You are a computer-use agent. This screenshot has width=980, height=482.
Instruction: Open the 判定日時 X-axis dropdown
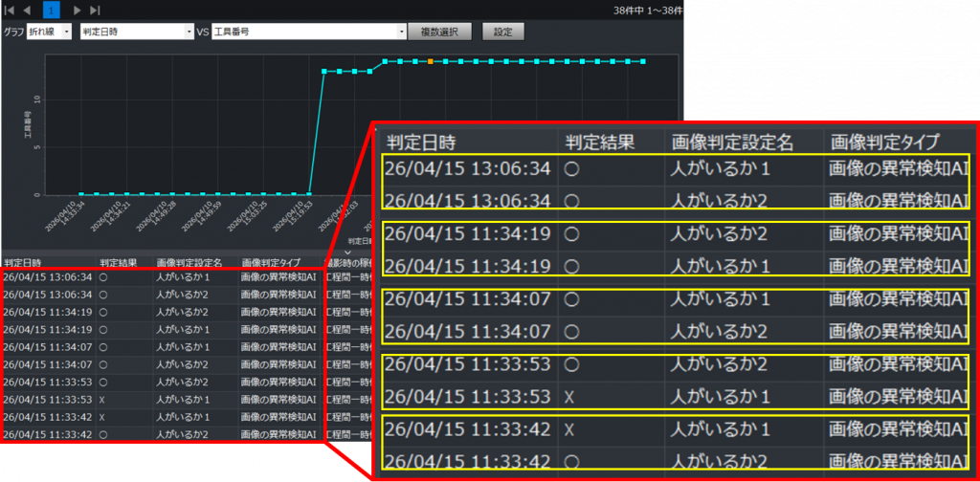coord(136,32)
